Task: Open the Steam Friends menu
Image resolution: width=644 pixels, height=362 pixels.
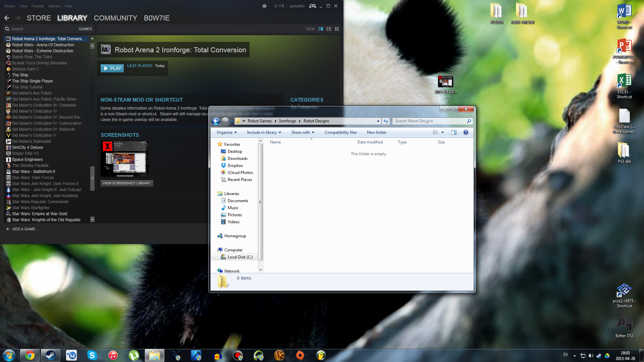Action: 38,6
